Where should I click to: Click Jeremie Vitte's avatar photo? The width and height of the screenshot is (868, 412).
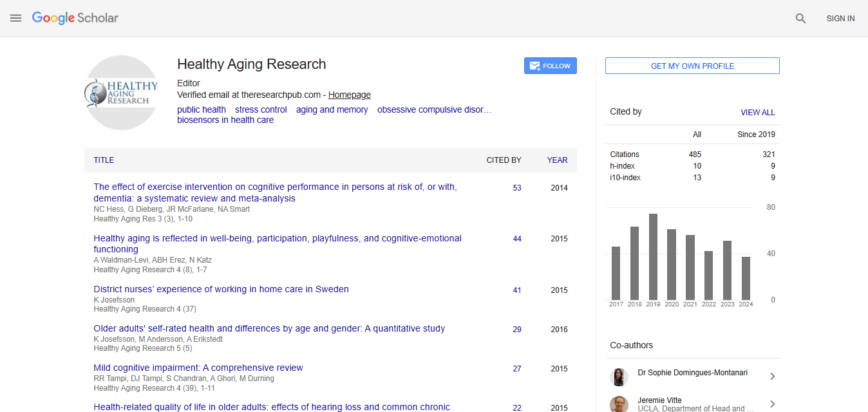point(619,404)
